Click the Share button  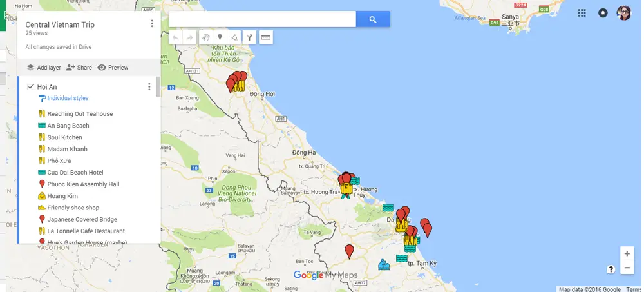click(79, 68)
